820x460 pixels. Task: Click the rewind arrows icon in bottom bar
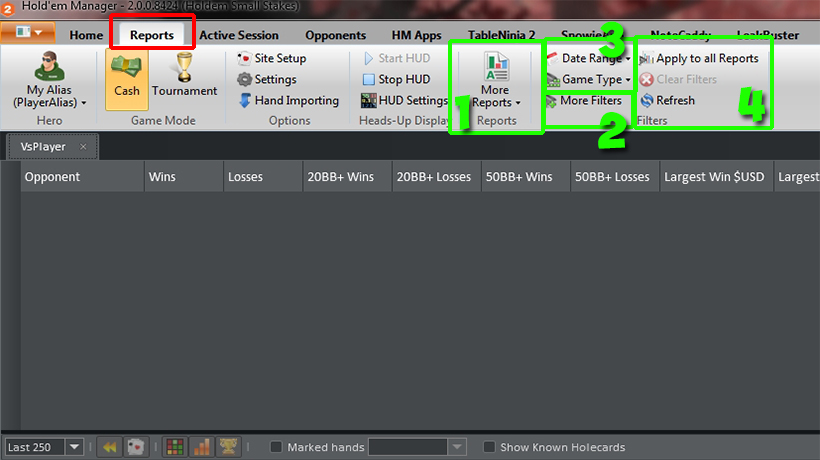pos(110,447)
